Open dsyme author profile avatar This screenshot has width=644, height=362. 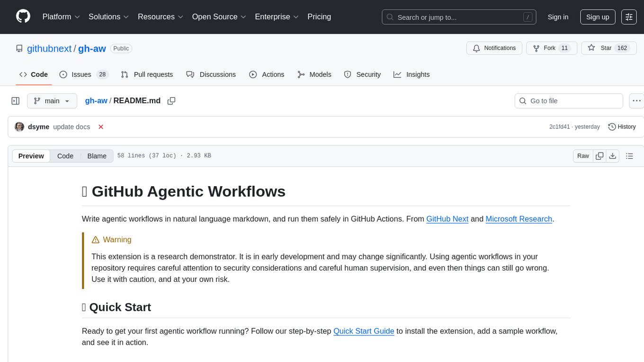(19, 127)
